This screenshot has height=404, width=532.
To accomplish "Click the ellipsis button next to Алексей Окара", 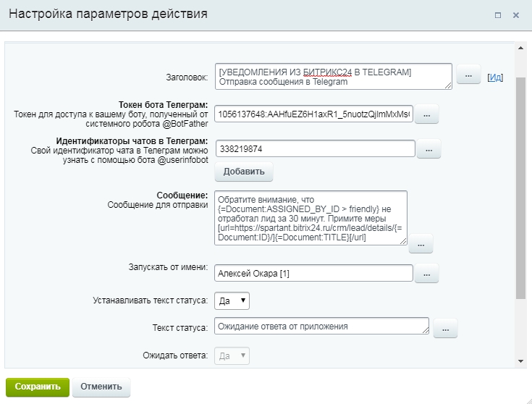I will [426, 273].
